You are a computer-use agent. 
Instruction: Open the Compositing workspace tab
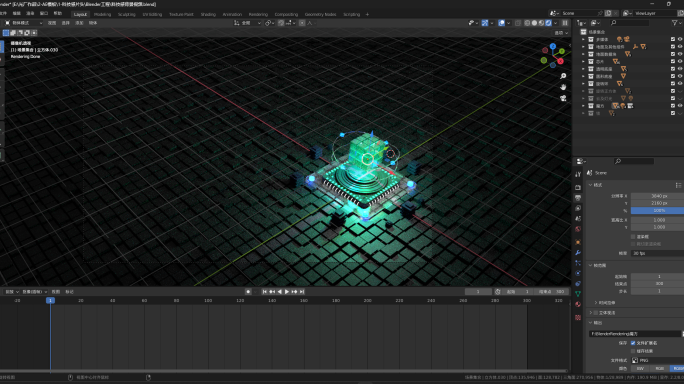pos(286,14)
